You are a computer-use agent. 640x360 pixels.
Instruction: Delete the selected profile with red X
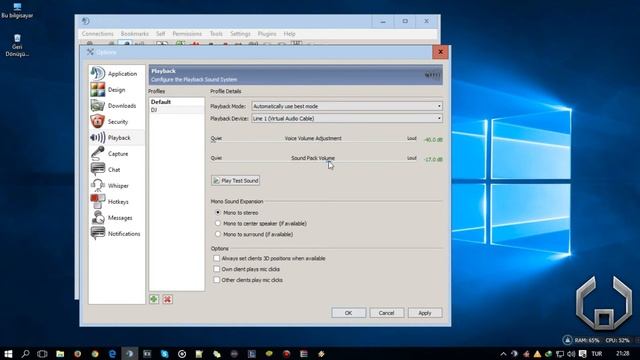167,299
